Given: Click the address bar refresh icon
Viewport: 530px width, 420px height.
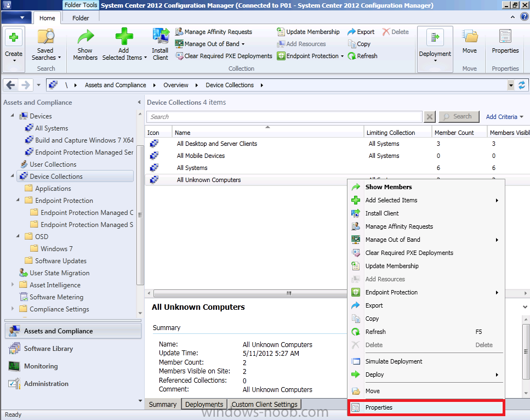Looking at the screenshot, I should click(x=522, y=85).
